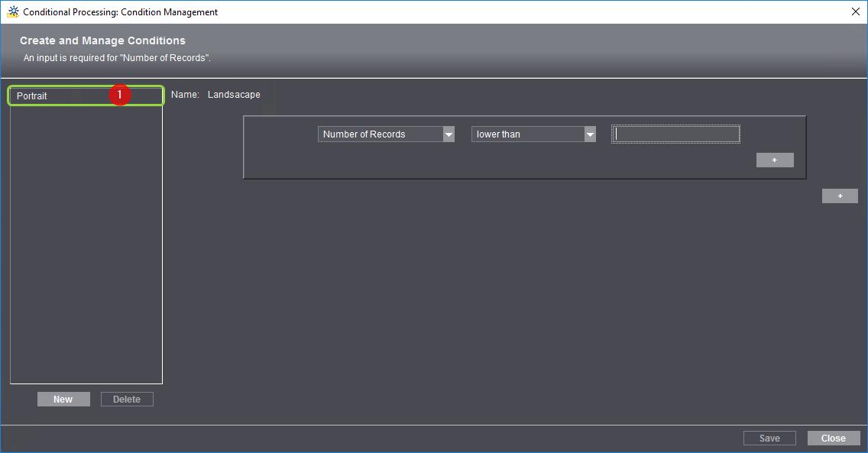Click the Save button
868x453 pixels.
pyautogui.click(x=769, y=438)
